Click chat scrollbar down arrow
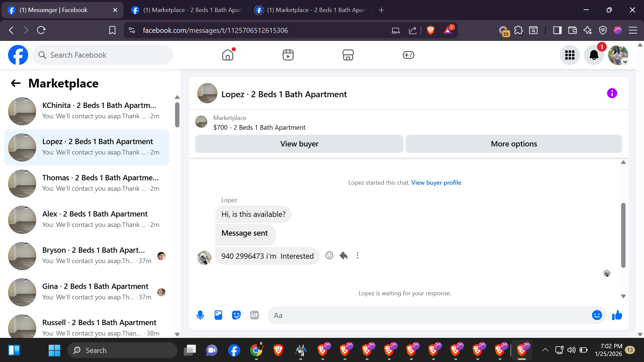The height and width of the screenshot is (362, 644). 623,296
